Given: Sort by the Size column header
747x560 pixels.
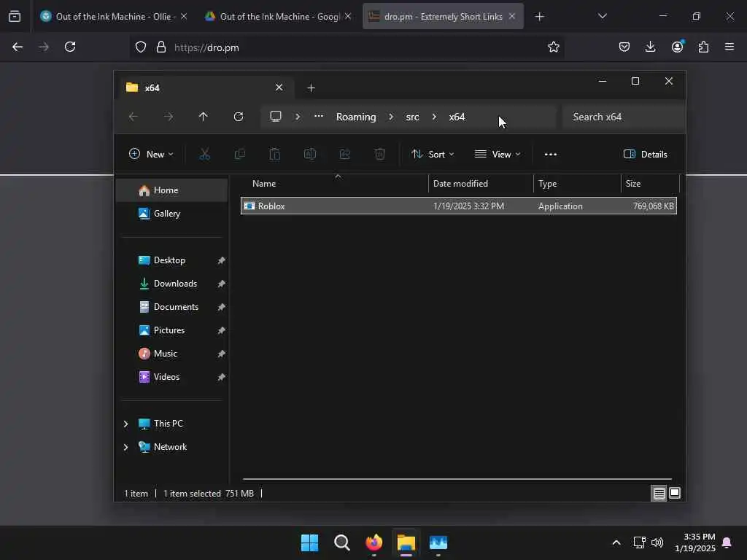Looking at the screenshot, I should 650,183.
